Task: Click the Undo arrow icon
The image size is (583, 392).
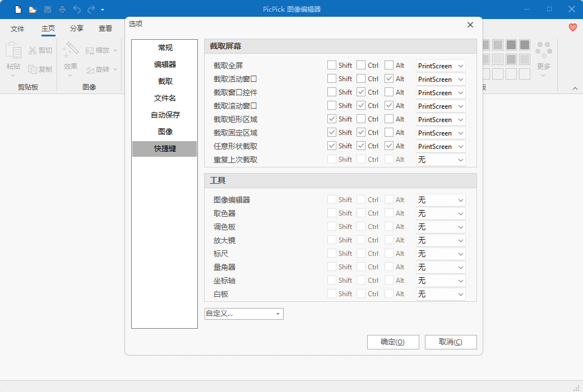Action: point(77,10)
